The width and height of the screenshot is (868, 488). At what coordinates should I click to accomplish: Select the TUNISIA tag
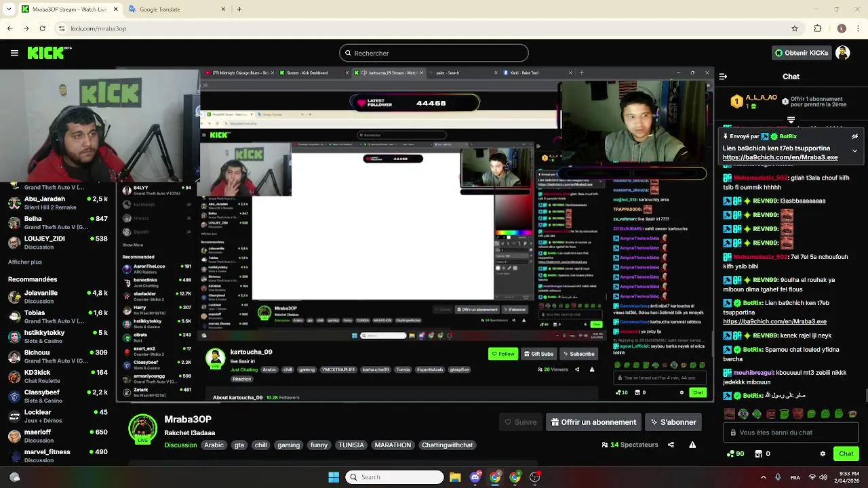tap(351, 445)
